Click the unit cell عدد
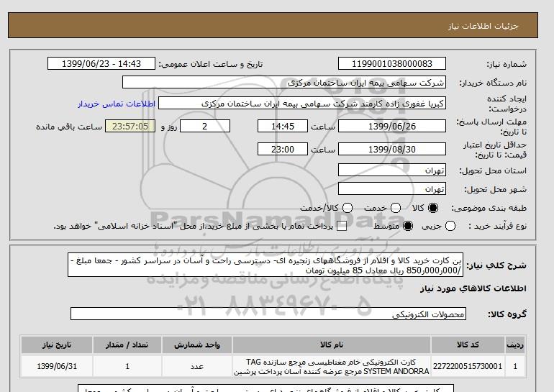 click(197, 366)
